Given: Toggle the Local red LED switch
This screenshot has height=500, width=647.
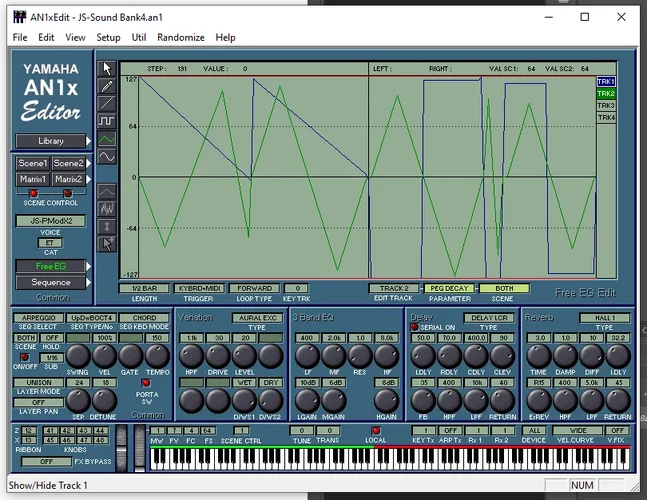Looking at the screenshot, I should click(x=377, y=431).
